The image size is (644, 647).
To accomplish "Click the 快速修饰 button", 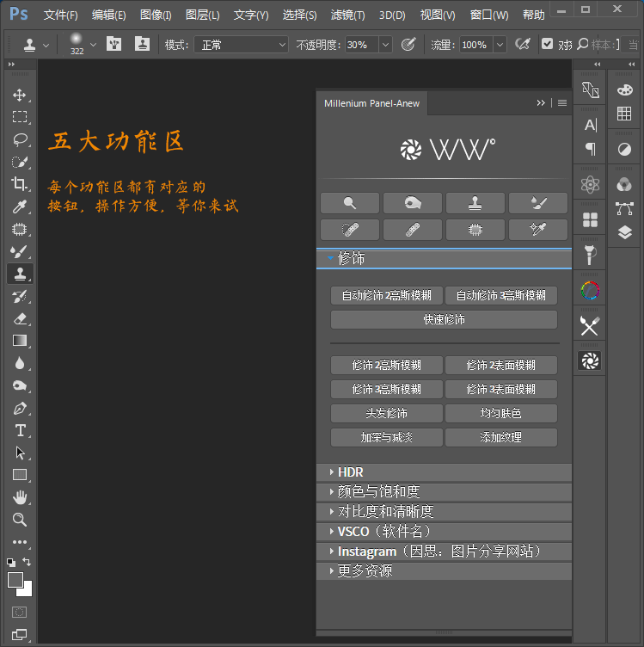I will point(444,319).
